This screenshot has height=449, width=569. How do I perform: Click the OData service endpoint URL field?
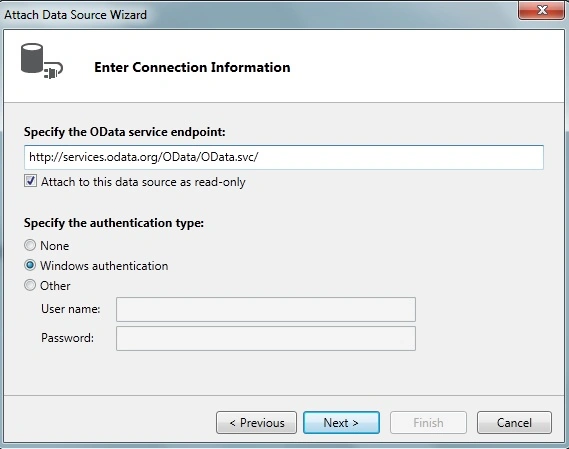point(284,157)
